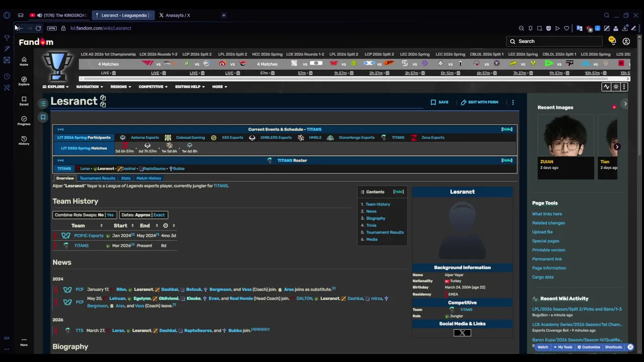Viewport: 644px width, 362px height.
Task: Set Combine Role Swaps to Yes
Action: (110, 215)
